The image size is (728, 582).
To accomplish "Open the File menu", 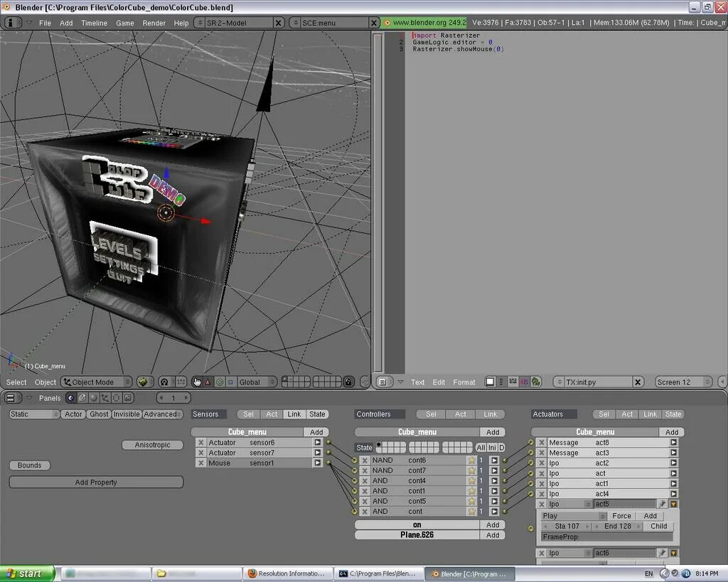I will pos(45,23).
